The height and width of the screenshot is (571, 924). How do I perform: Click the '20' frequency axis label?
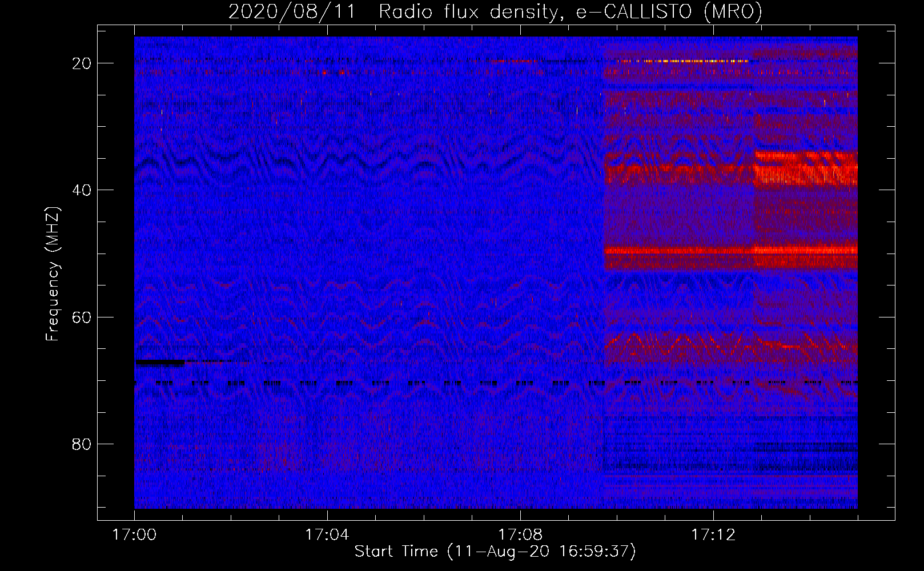(82, 63)
